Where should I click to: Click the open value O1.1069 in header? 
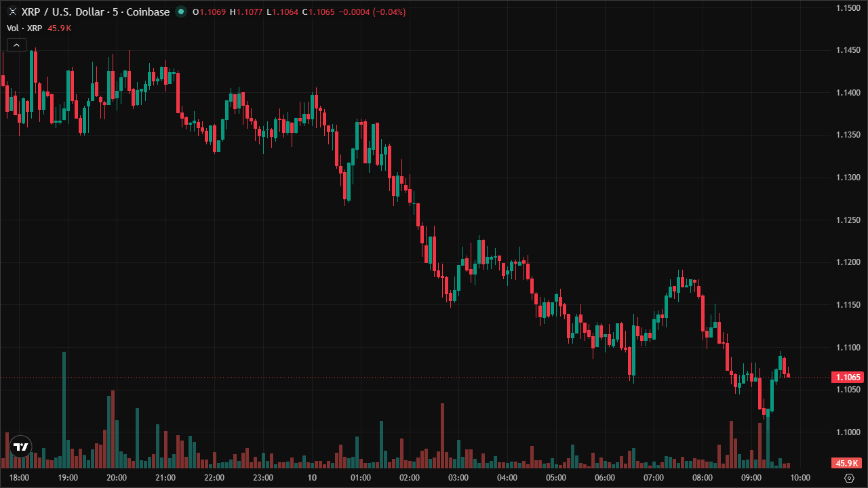210,12
